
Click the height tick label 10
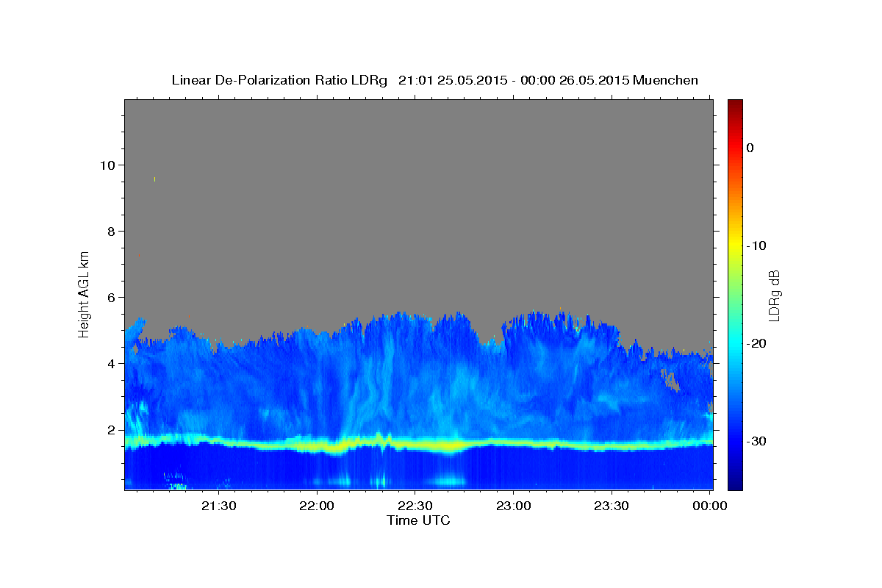click(108, 165)
